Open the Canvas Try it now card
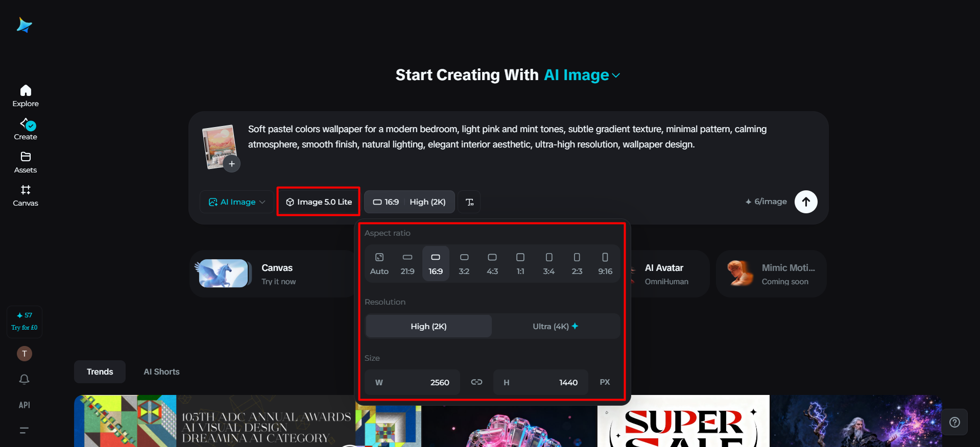This screenshot has width=980, height=447. (273, 274)
